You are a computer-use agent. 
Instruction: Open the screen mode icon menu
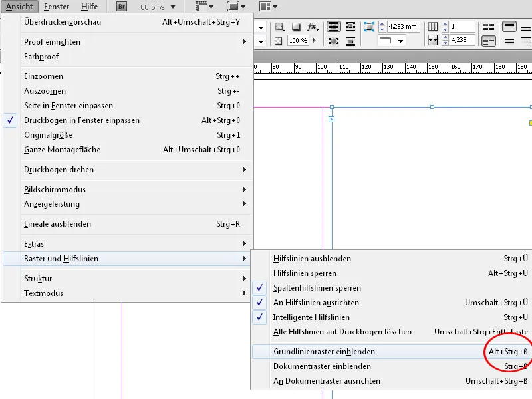coord(236,7)
